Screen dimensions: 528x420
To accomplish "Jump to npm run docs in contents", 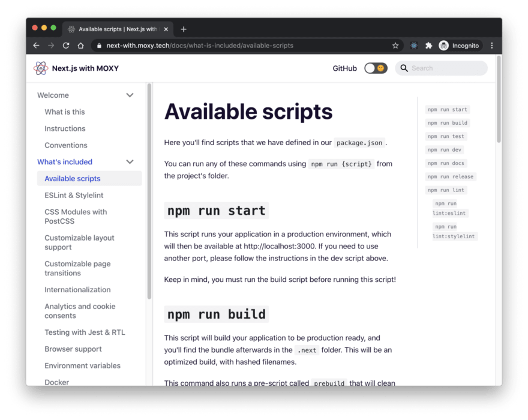I will (446, 163).
